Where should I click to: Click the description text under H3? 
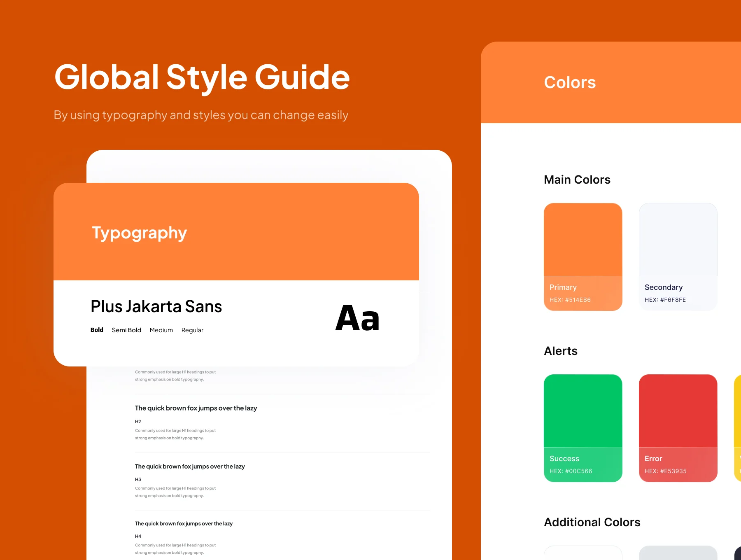(175, 492)
